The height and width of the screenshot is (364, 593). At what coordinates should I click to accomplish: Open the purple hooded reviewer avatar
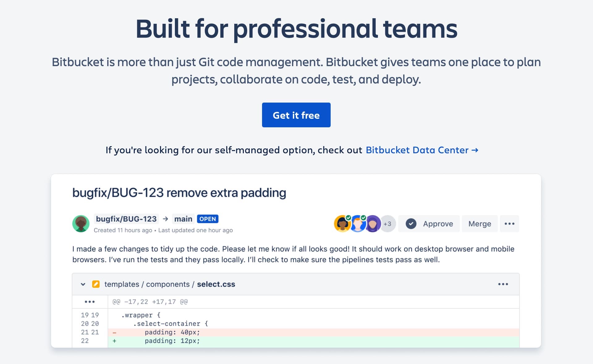point(373,224)
